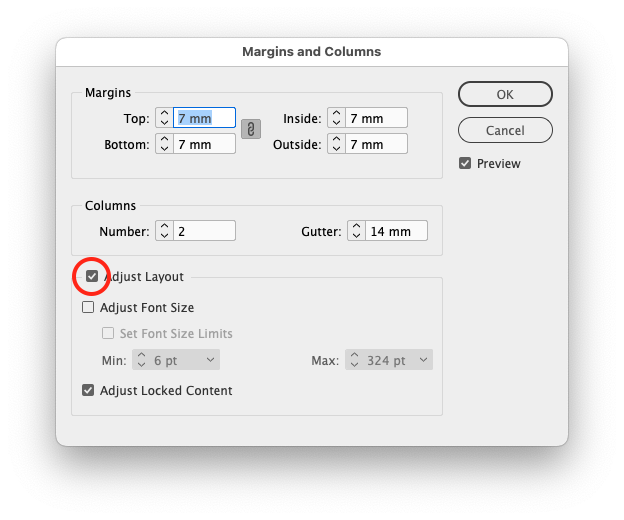Click the Outside margin stepper arrows
The width and height of the screenshot is (624, 520).
click(x=336, y=144)
